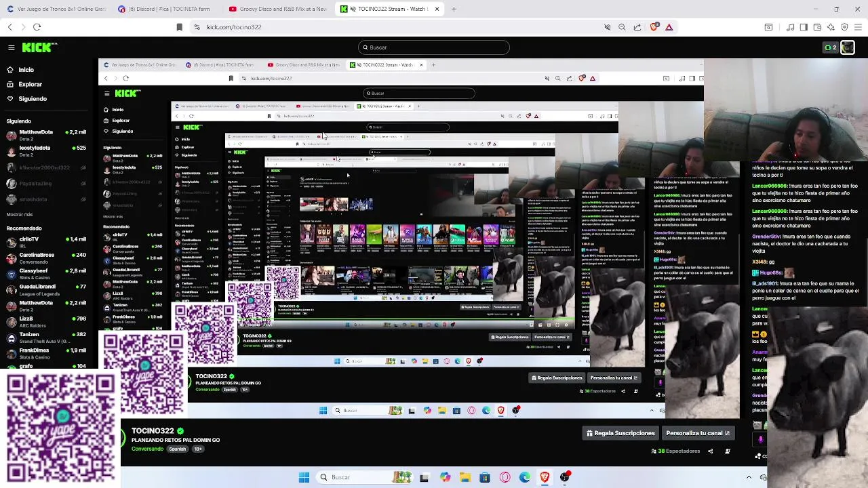This screenshot has width=868, height=488.
Task: Open MatthewDota under main sidebar Siguiendo list
Action: (x=46, y=135)
